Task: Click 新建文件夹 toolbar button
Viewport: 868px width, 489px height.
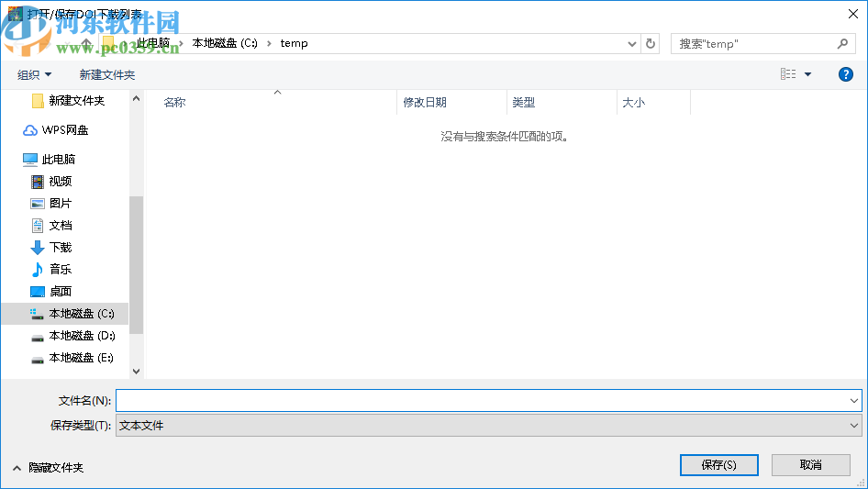Action: click(106, 74)
